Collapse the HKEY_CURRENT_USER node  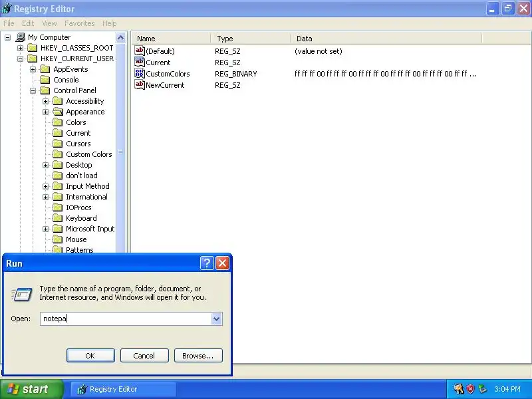tap(21, 59)
